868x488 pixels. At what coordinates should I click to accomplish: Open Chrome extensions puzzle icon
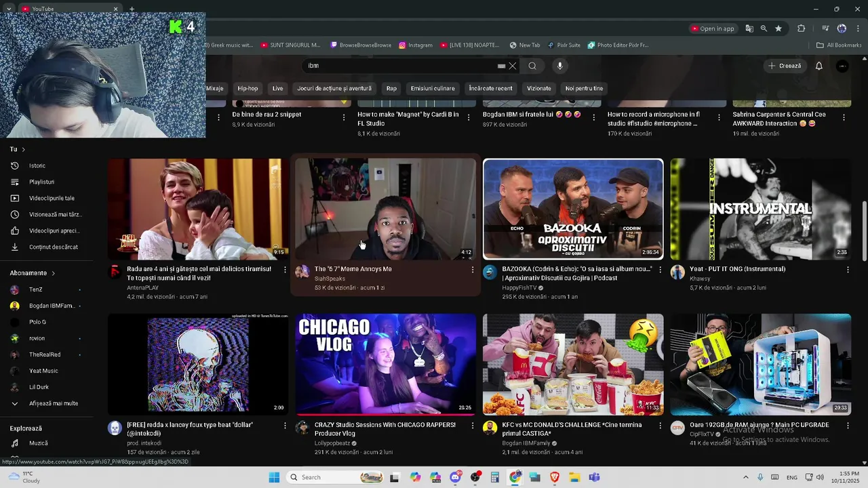pos(802,28)
